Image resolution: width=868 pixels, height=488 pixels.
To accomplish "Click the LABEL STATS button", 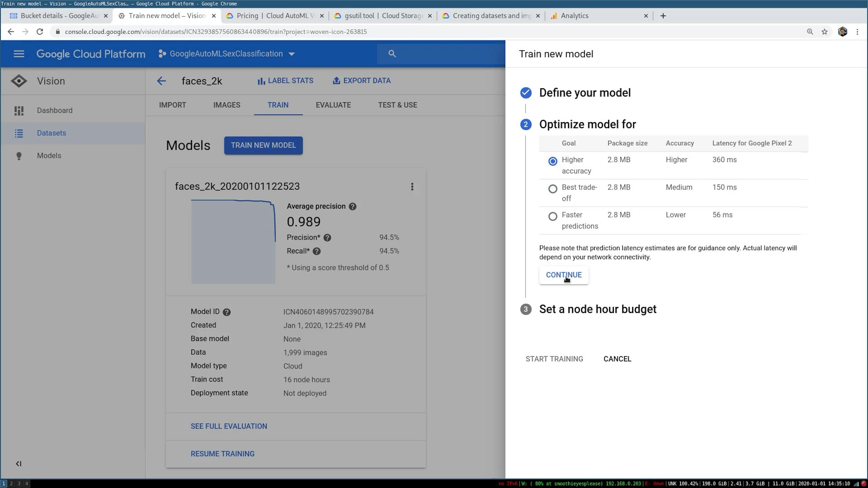I will (285, 81).
